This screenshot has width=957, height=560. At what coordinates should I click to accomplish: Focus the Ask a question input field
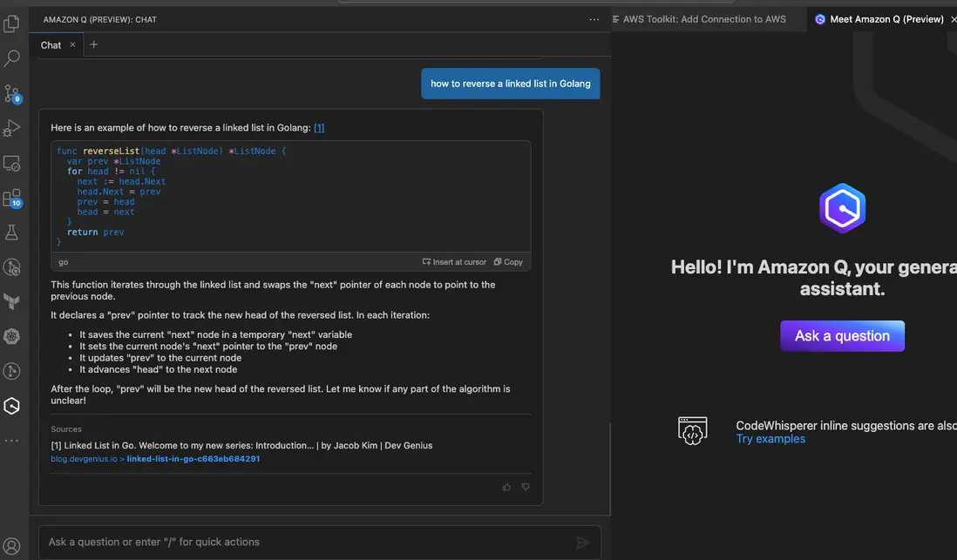tap(305, 542)
